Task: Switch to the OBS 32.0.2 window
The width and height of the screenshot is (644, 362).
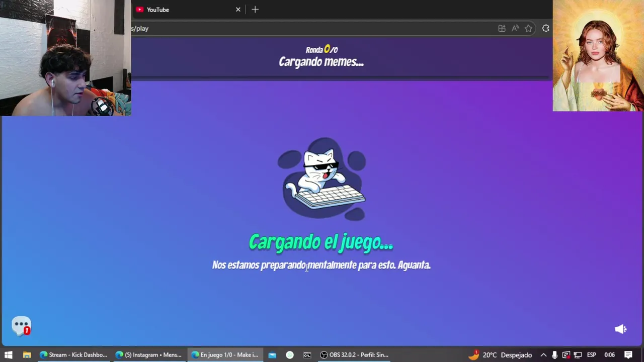Action: 354,355
